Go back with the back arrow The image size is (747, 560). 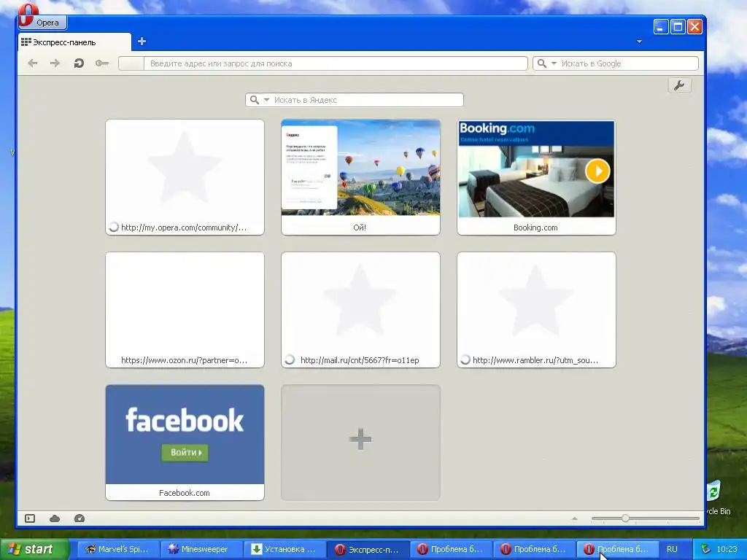32,63
